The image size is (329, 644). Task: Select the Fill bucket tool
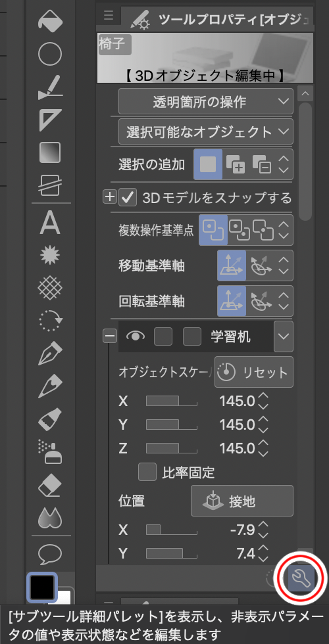[x=50, y=20]
